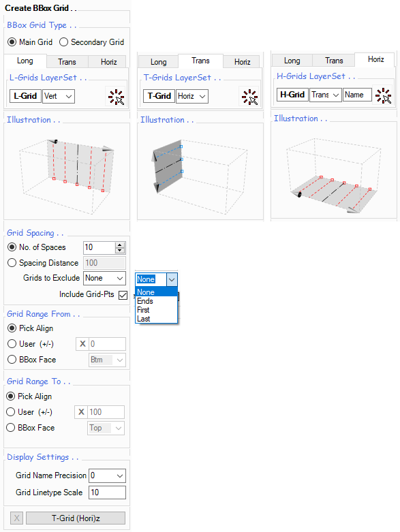This screenshot has width=400, height=532.
Task: Click the L-Grid illustration image
Action: click(67, 172)
